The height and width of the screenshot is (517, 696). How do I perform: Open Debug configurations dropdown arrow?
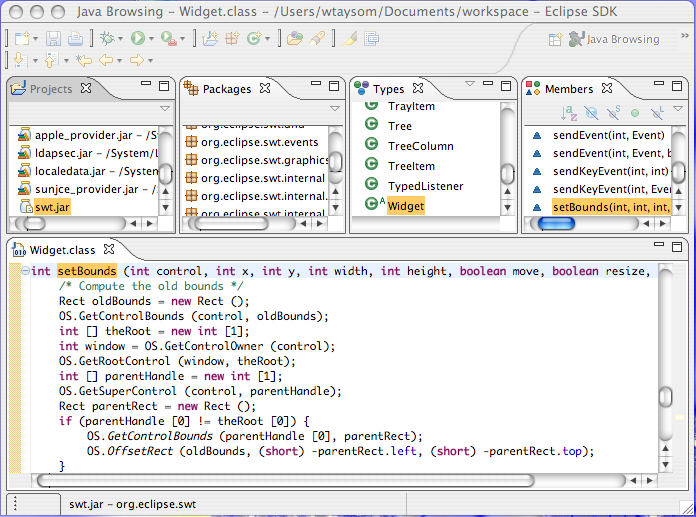click(x=120, y=39)
